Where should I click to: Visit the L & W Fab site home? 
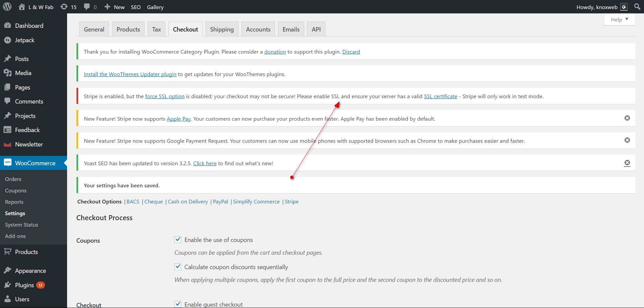tap(36, 7)
